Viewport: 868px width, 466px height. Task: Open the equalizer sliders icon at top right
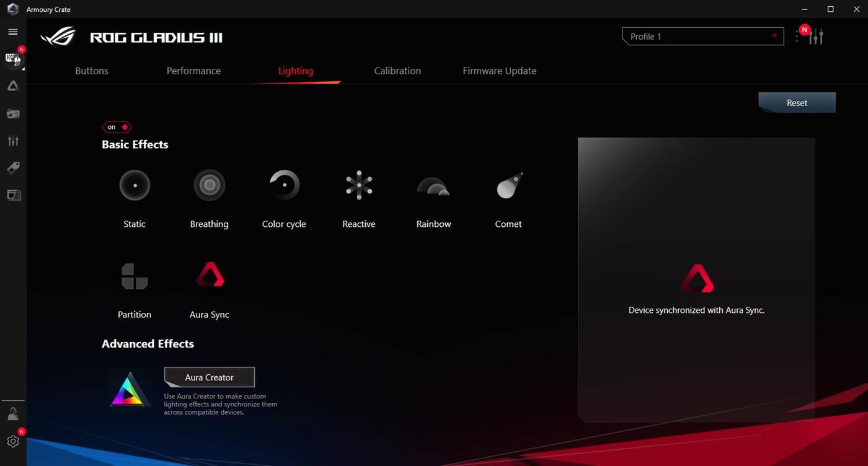click(x=816, y=37)
